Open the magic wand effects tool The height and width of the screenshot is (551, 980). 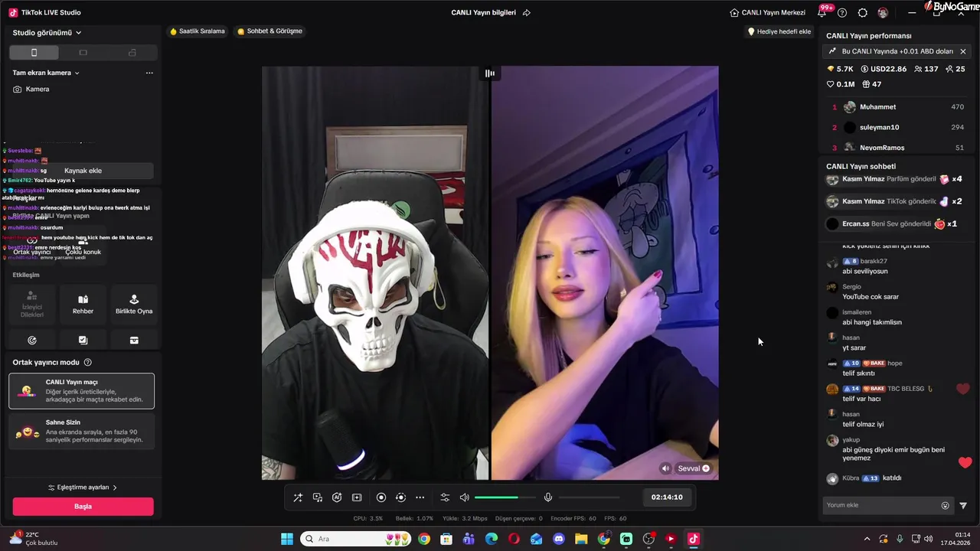tap(298, 497)
